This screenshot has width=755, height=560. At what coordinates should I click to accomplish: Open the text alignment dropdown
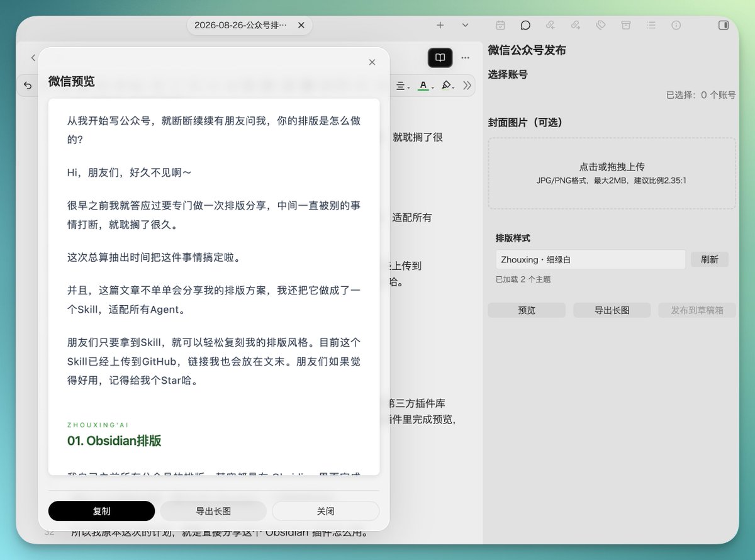(403, 86)
